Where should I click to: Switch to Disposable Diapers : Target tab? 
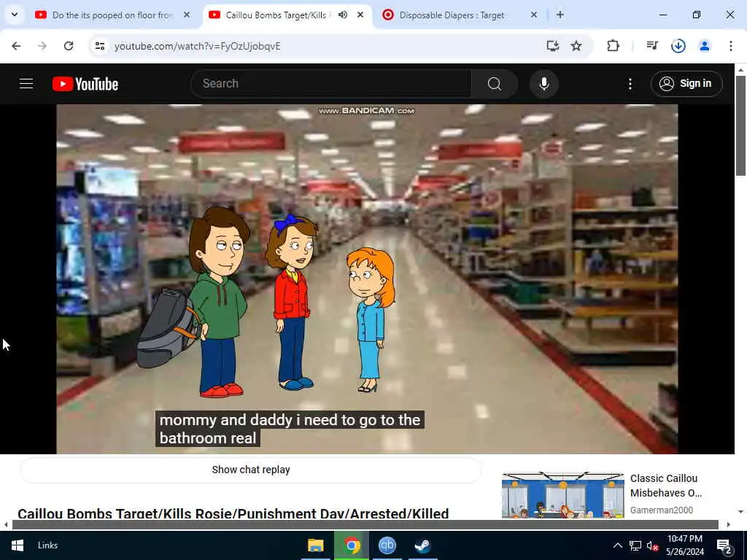click(452, 15)
